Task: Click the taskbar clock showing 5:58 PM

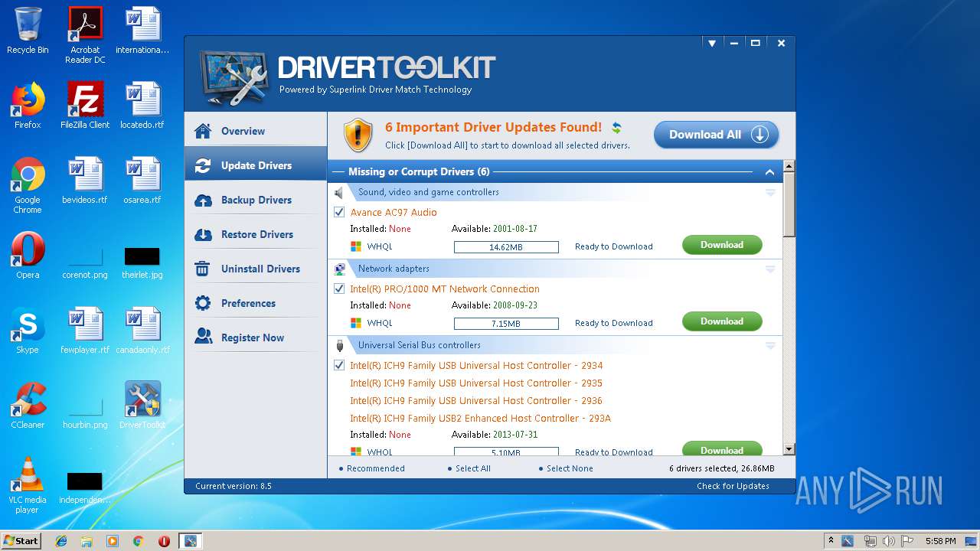Action: [x=940, y=541]
